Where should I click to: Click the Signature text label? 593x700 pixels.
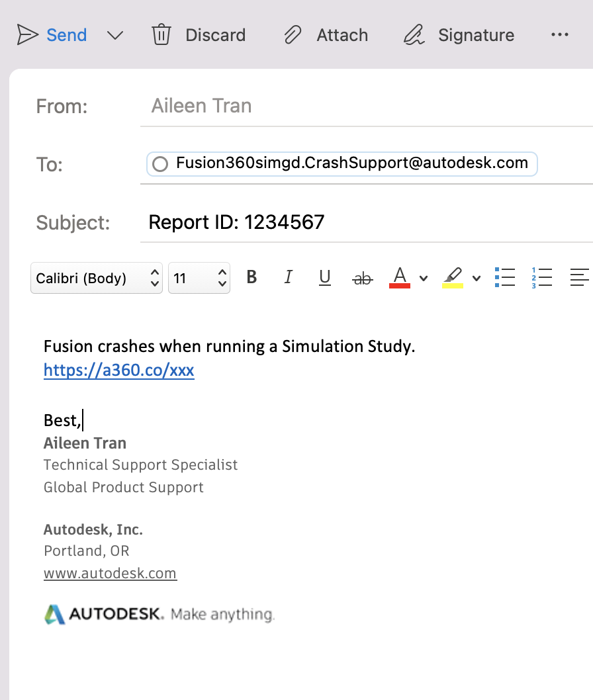click(x=476, y=35)
